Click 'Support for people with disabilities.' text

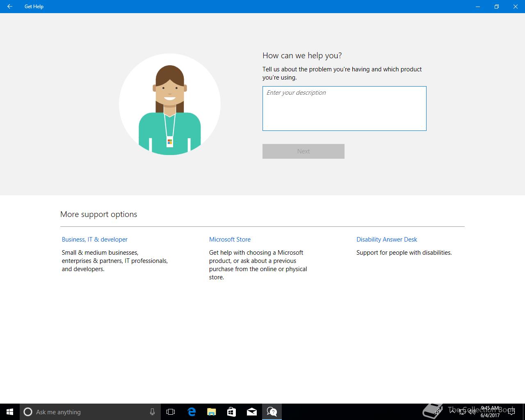click(404, 253)
